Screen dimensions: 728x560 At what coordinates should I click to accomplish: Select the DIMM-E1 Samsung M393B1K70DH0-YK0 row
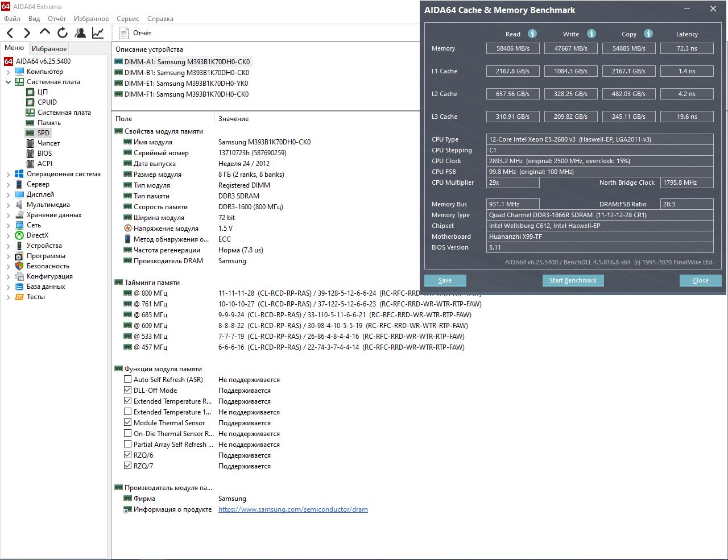click(x=181, y=84)
